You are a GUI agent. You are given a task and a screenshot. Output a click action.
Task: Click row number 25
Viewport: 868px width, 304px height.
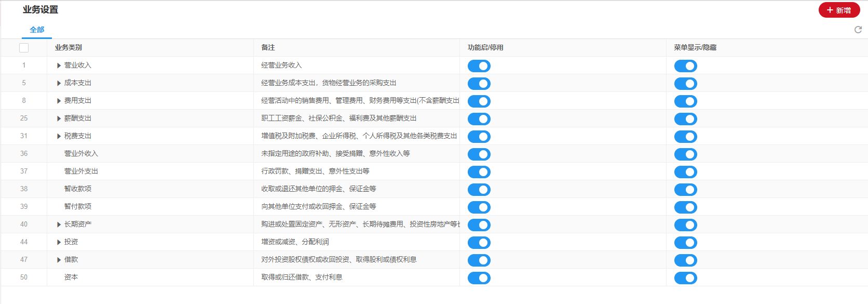click(24, 118)
